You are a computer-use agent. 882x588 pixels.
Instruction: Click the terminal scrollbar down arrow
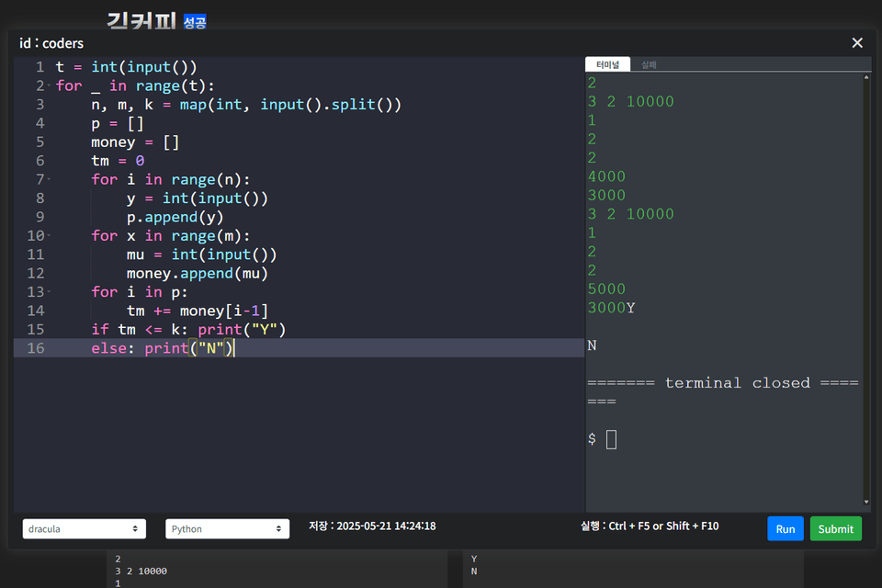point(866,502)
